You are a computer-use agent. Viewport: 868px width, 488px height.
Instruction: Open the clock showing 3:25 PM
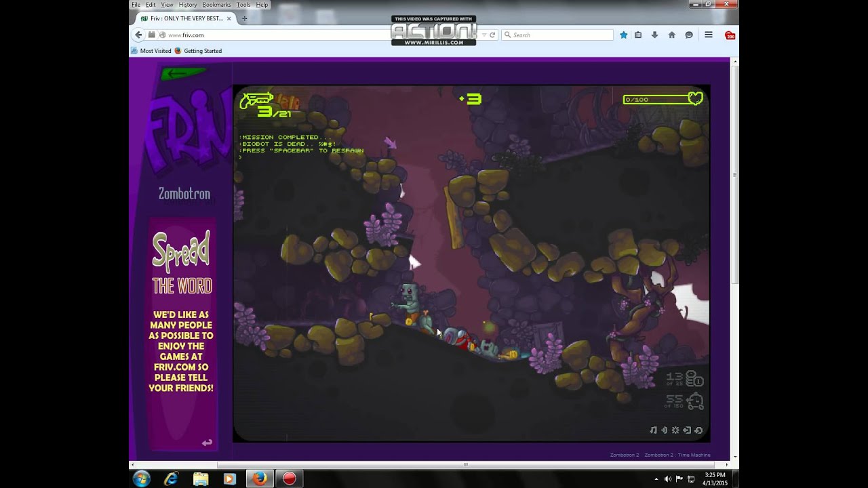(715, 479)
